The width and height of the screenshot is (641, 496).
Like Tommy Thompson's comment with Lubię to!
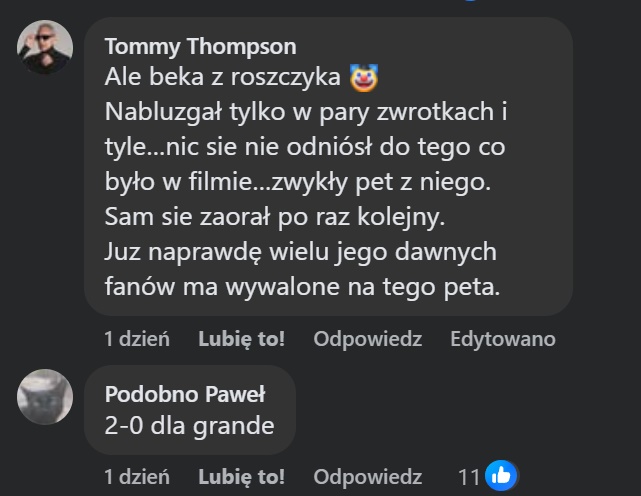[x=241, y=339]
